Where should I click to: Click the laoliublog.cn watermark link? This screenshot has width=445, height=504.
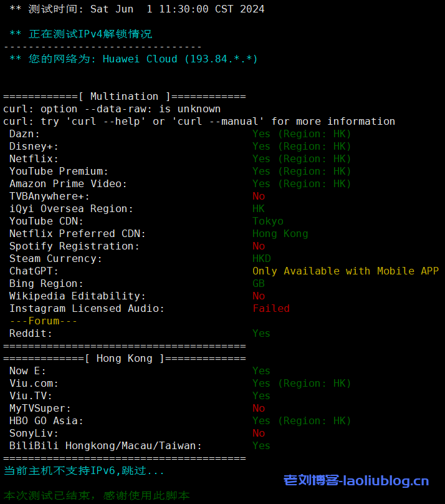[x=356, y=480]
